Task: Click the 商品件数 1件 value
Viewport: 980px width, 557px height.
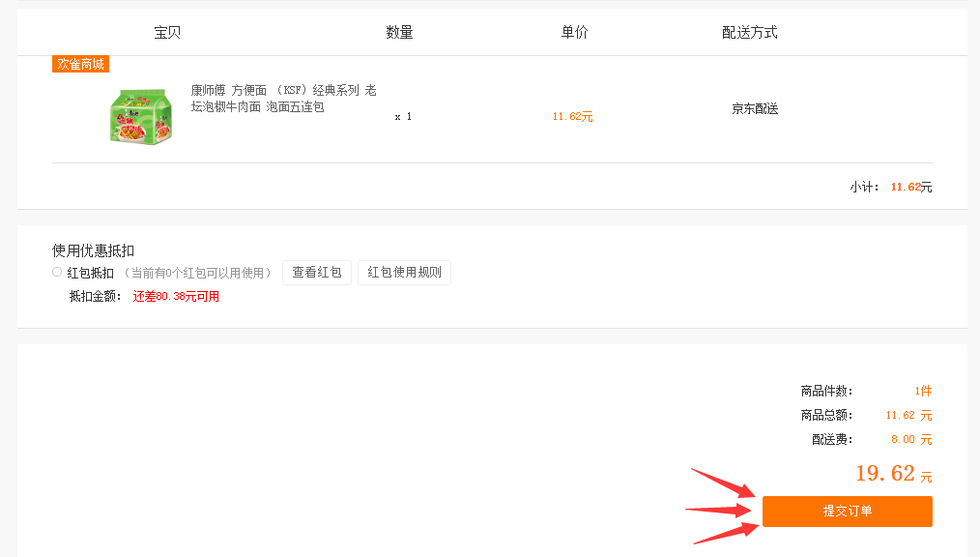Action: click(x=923, y=391)
